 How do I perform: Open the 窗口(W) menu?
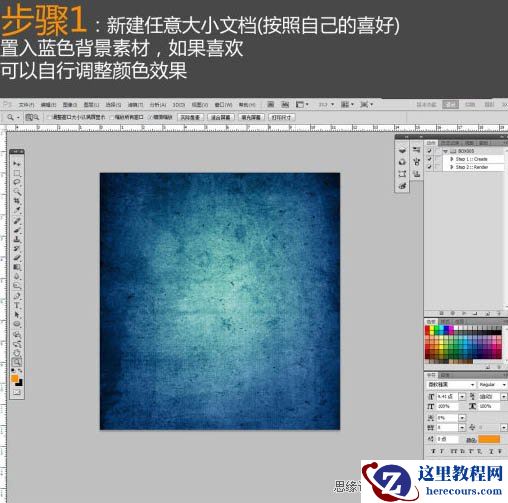223,105
